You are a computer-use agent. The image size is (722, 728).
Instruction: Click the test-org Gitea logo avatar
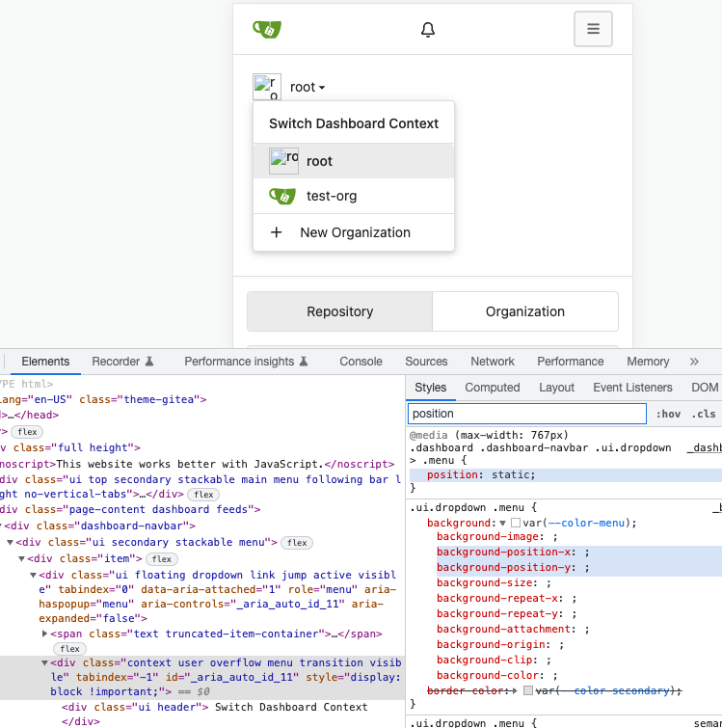coord(282,196)
